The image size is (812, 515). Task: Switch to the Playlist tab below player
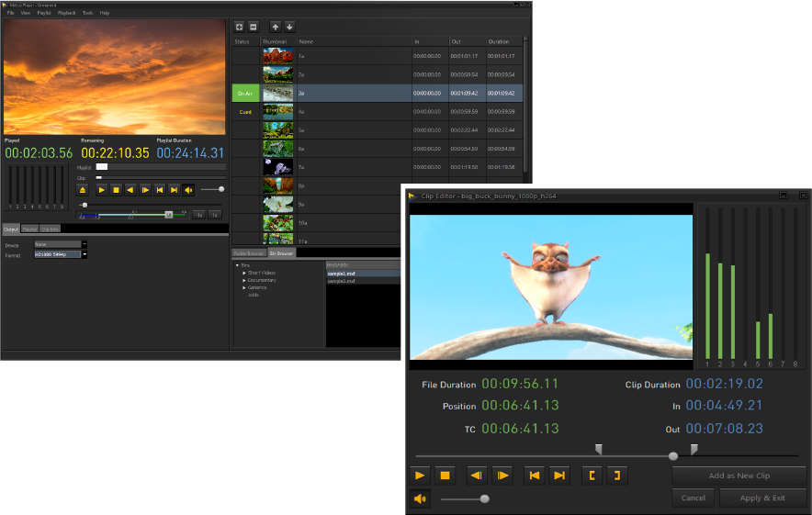[x=29, y=229]
